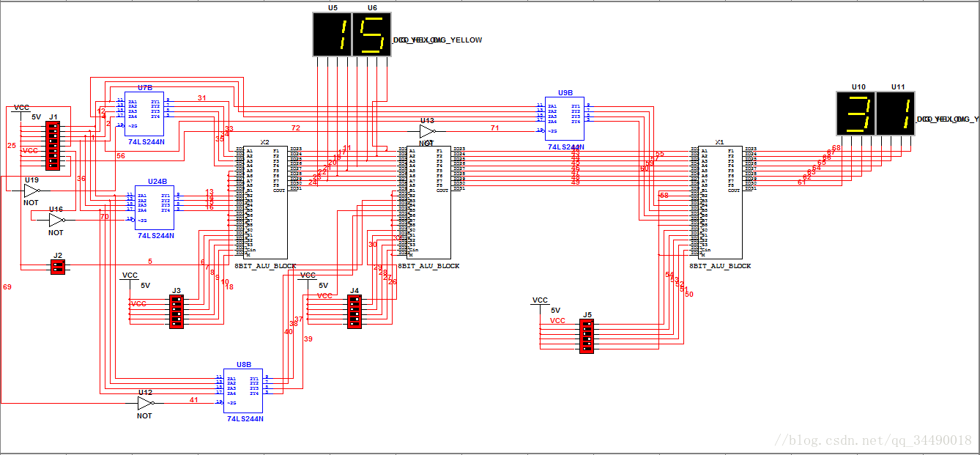Toggle the J2 DIP switch

(58, 267)
